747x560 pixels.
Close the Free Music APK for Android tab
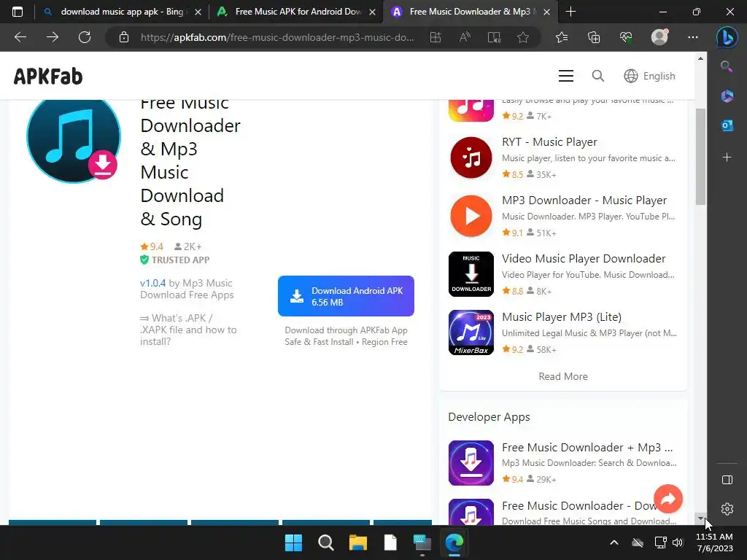(x=373, y=12)
